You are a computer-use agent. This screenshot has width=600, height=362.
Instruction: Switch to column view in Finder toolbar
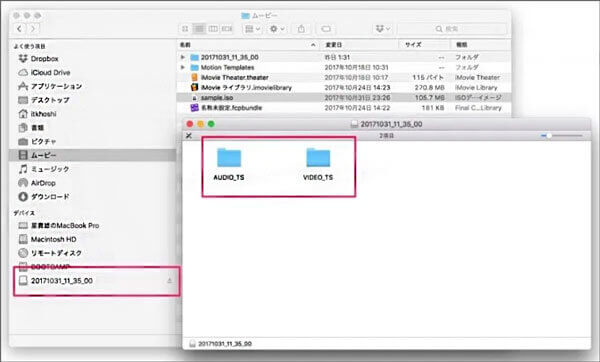(x=213, y=29)
